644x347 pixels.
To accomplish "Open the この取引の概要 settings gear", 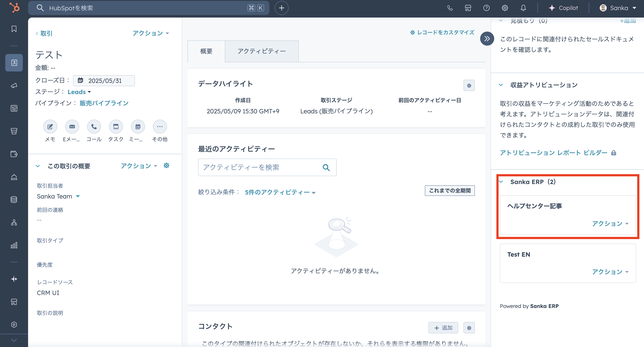I will [x=166, y=165].
